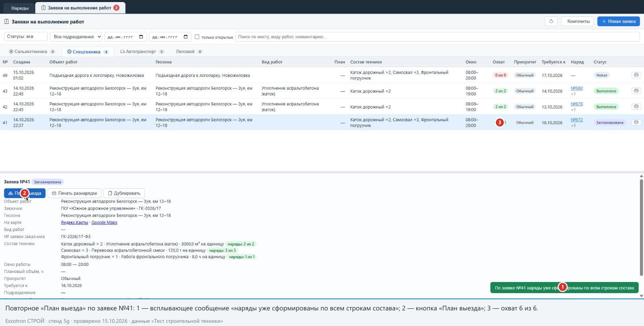Click the «План выезда» button
Screen dimensions: 644x326
pyautogui.click(x=25, y=193)
